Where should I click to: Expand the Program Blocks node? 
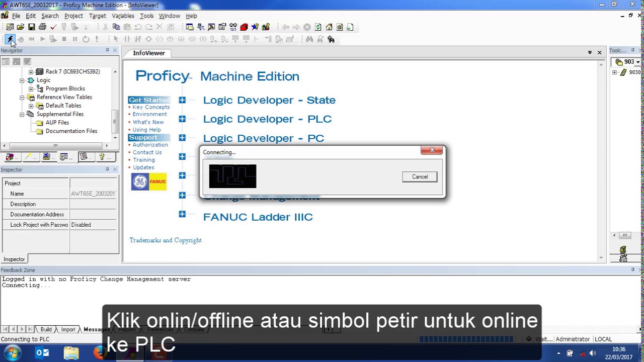(x=31, y=89)
